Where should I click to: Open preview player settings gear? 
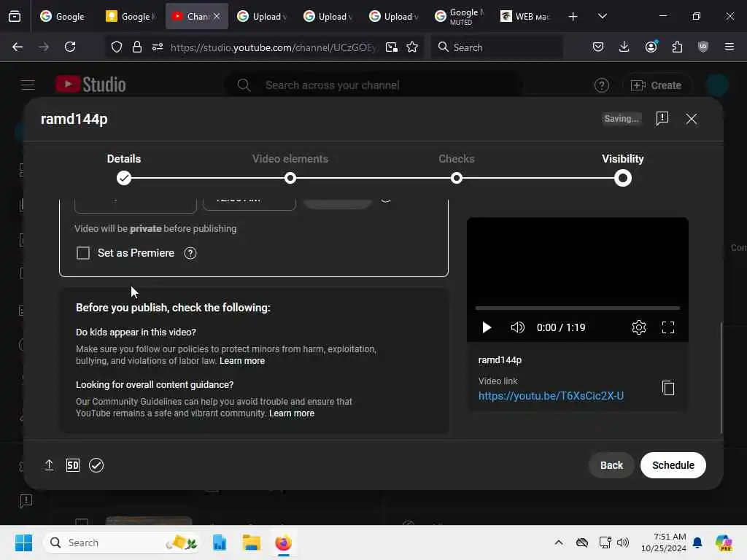click(638, 327)
